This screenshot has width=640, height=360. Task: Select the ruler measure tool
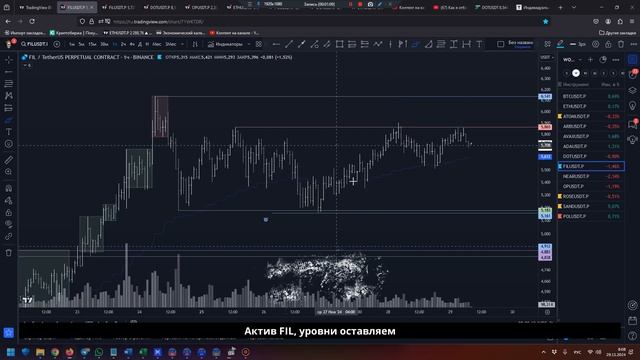coord(9,160)
